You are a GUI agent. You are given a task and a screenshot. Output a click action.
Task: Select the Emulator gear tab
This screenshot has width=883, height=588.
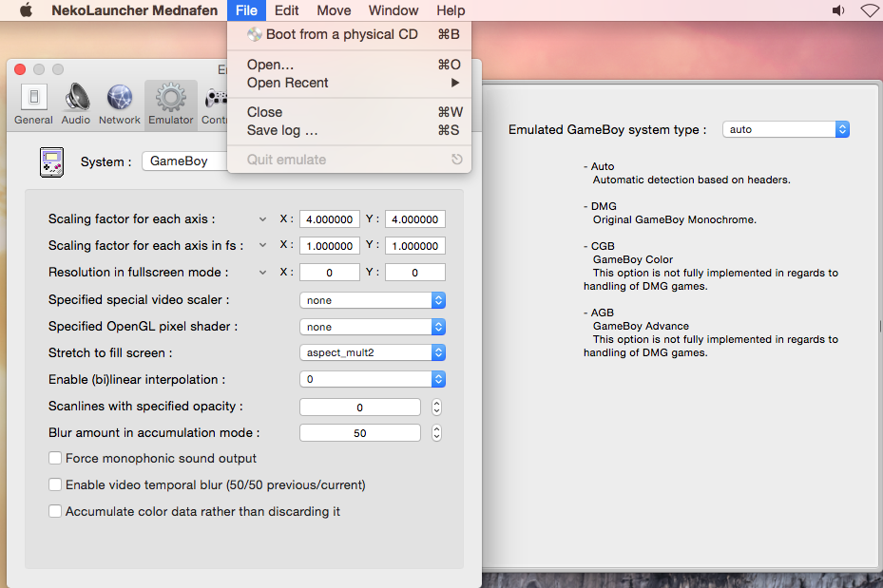point(171,104)
